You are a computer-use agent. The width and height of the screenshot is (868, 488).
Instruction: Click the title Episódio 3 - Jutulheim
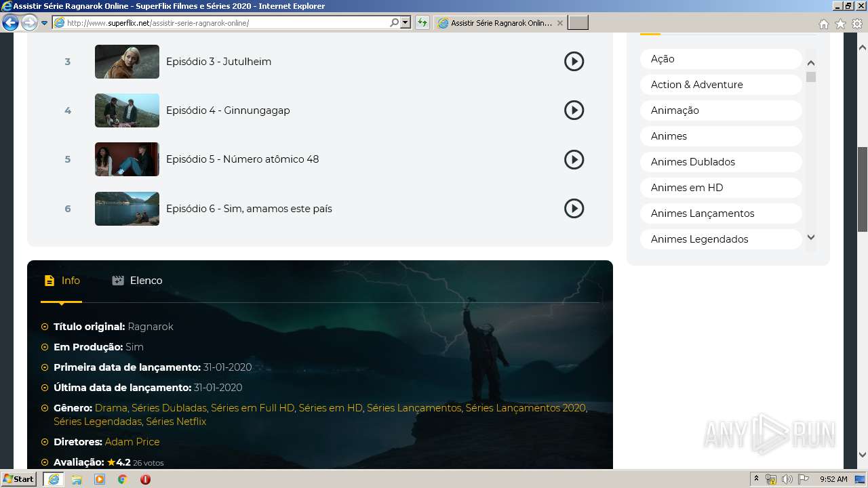point(218,62)
